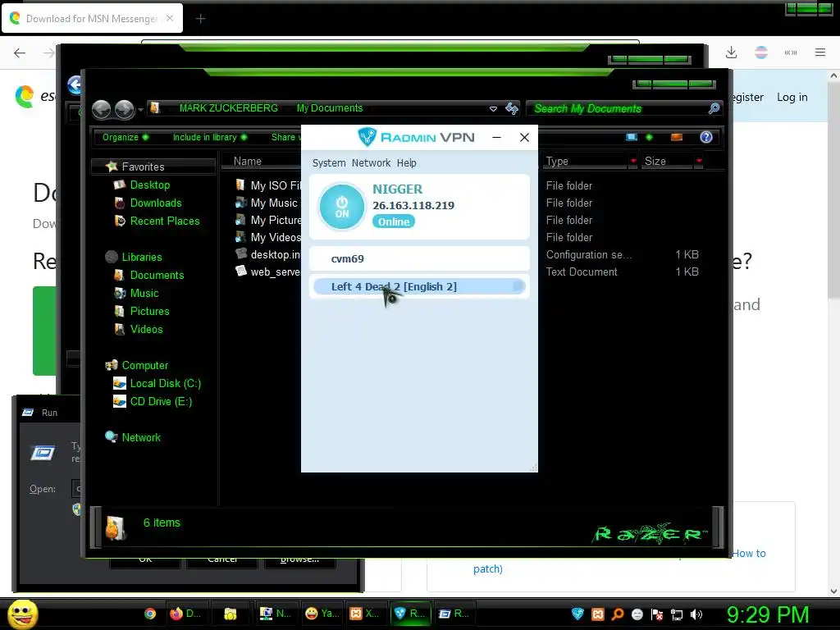Open the recent locations dropdown beside navigation arrows
This screenshot has width=840, height=630.
(140, 110)
